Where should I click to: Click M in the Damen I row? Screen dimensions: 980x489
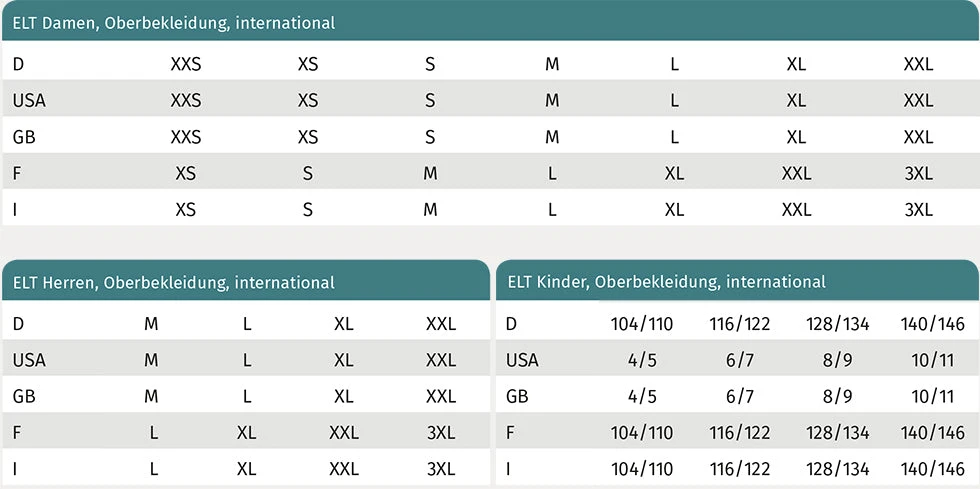pos(430,210)
